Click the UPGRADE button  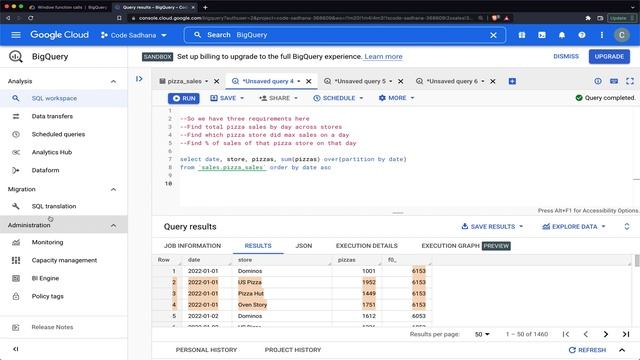[x=609, y=56]
